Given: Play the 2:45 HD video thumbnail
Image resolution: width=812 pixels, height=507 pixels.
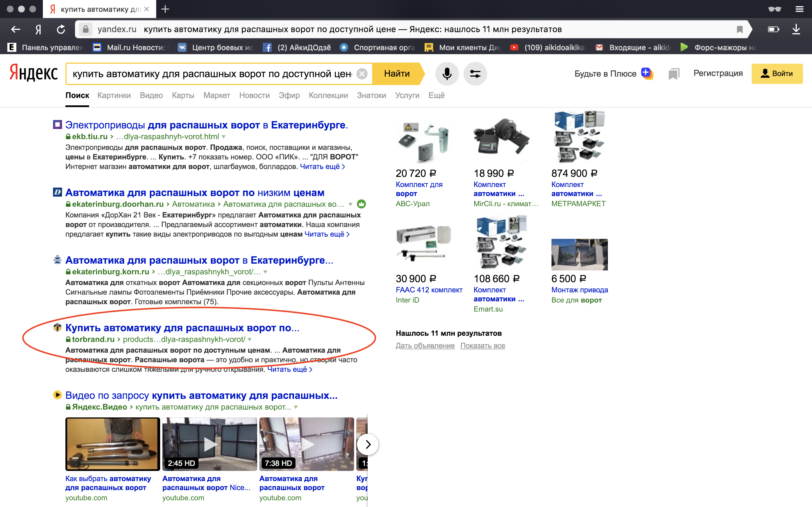Looking at the screenshot, I should pyautogui.click(x=210, y=444).
